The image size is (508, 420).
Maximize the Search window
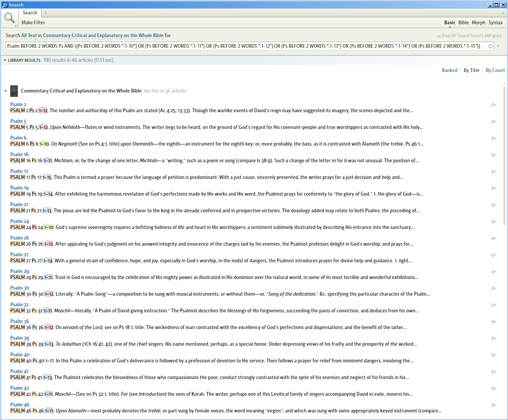click(x=497, y=5)
